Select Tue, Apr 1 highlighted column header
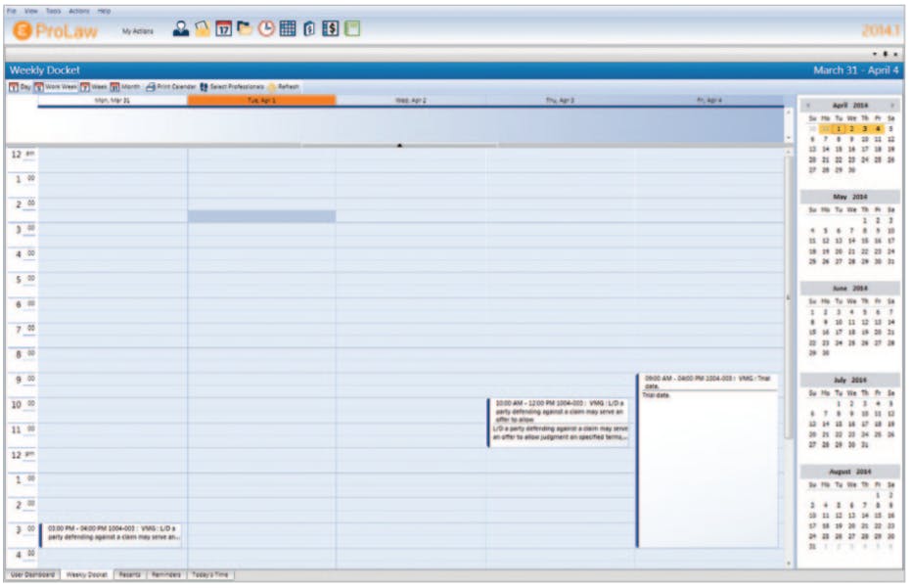912x588 pixels. (261, 101)
